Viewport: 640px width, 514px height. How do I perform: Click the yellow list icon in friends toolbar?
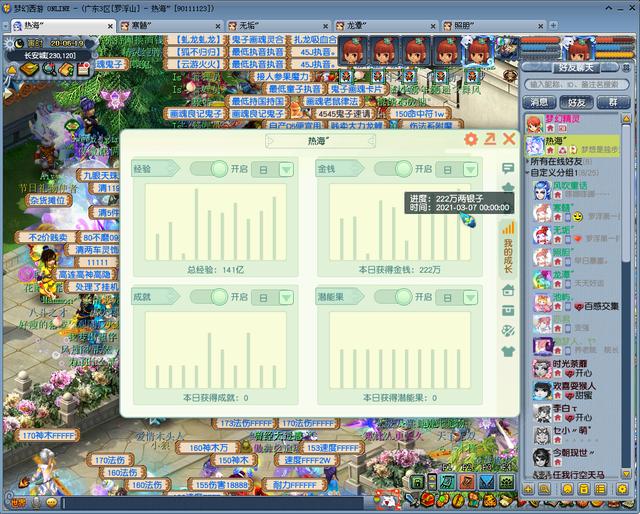[600, 488]
